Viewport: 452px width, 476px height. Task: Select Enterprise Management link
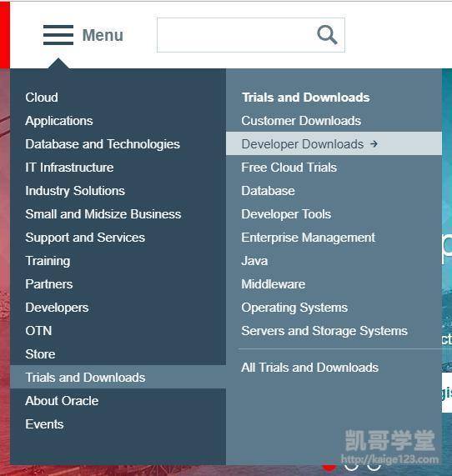tap(309, 238)
